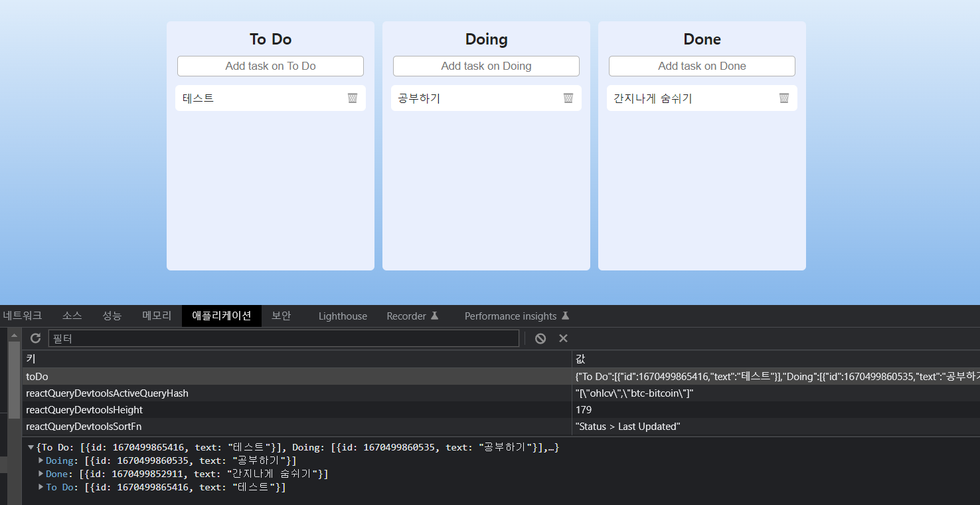Focus the Add task on Done input

coord(702,66)
